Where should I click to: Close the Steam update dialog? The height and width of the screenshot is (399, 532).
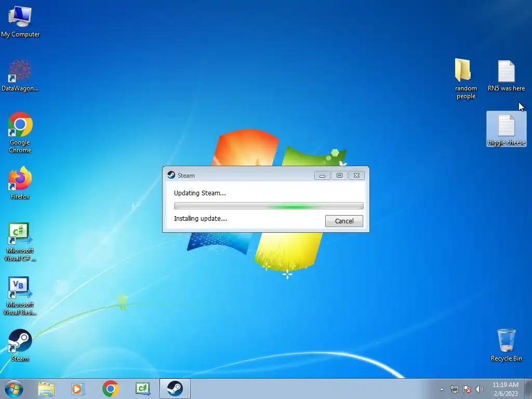(356, 176)
